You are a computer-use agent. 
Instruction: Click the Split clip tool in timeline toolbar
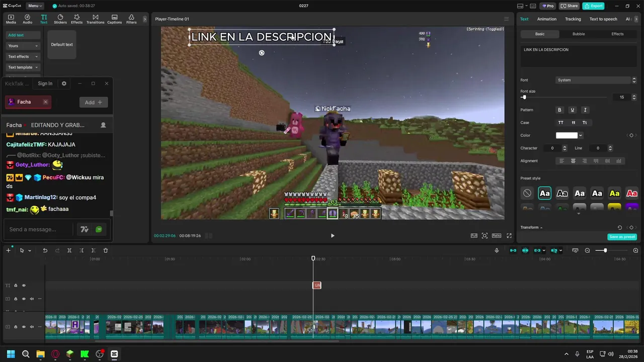point(69,250)
